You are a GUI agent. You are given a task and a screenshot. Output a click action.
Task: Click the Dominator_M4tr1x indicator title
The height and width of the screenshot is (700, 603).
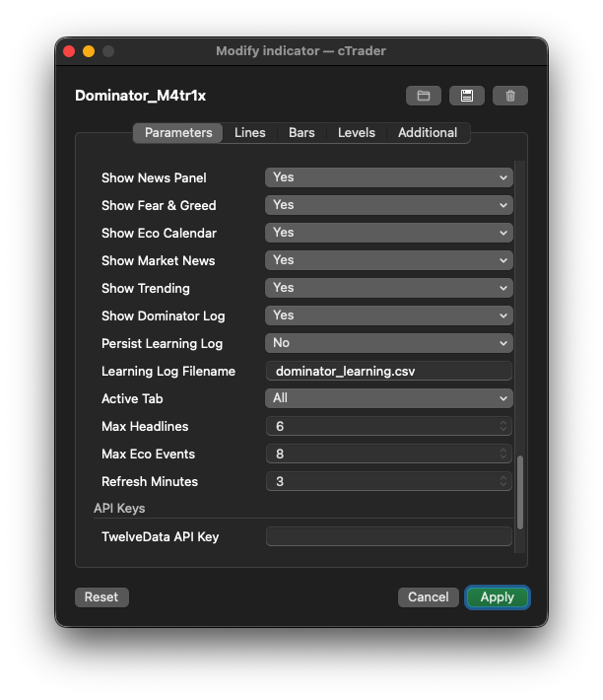(141, 96)
